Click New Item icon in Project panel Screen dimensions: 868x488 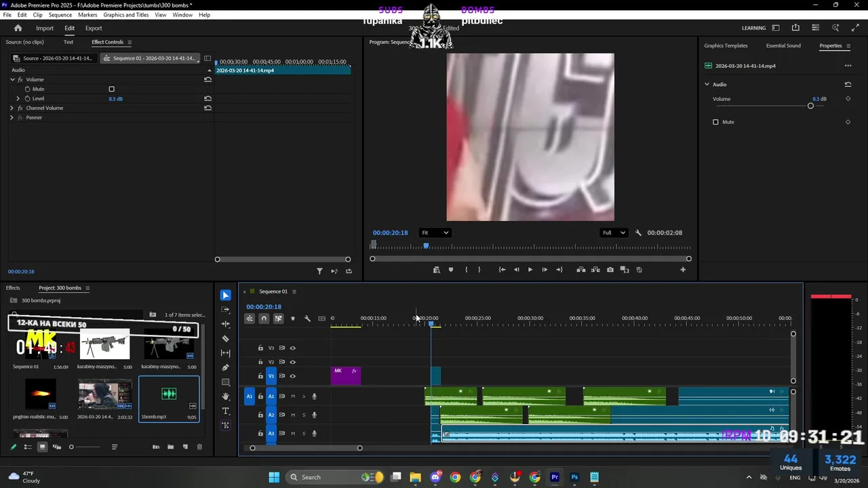185,447
